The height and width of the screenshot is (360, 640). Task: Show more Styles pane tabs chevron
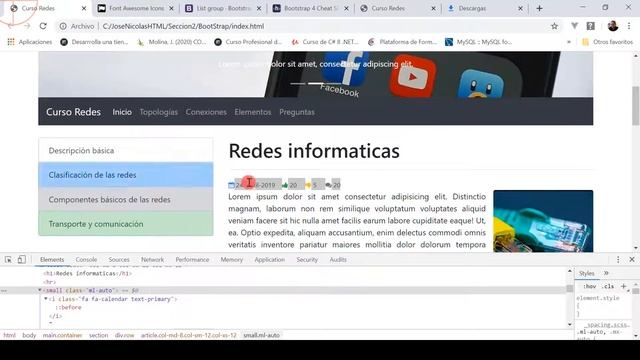(x=606, y=273)
